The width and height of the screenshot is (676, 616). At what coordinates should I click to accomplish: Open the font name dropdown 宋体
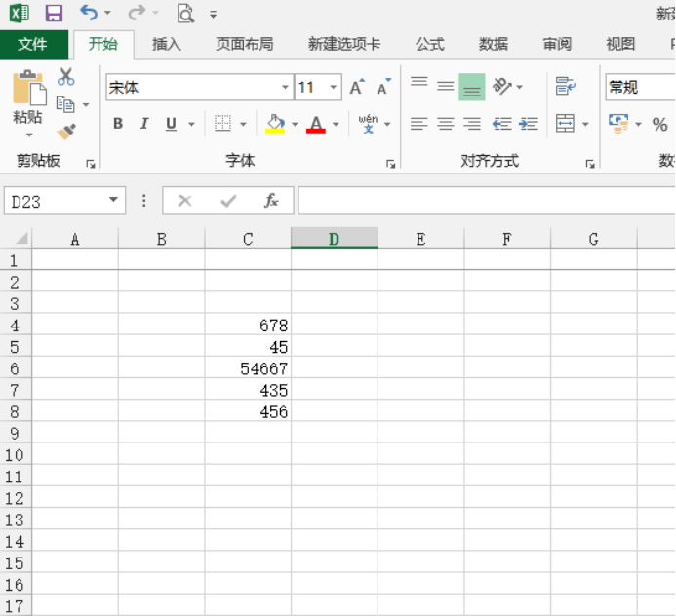tap(285, 88)
